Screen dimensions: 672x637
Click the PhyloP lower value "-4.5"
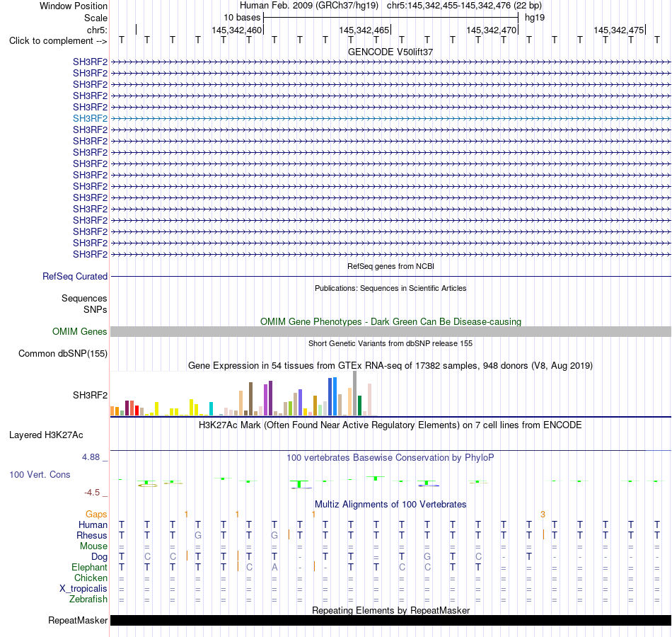tap(92, 493)
